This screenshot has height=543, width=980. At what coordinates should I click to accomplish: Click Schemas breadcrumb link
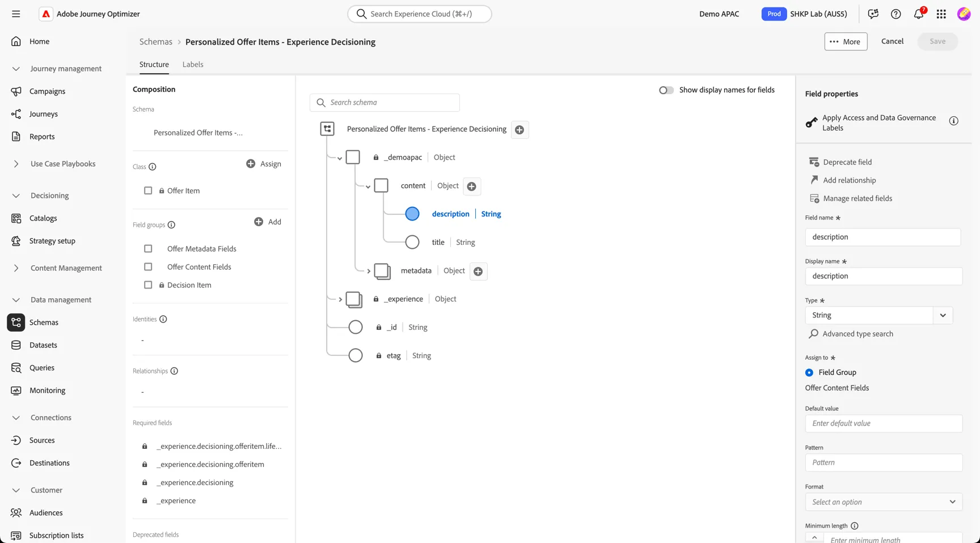click(156, 41)
